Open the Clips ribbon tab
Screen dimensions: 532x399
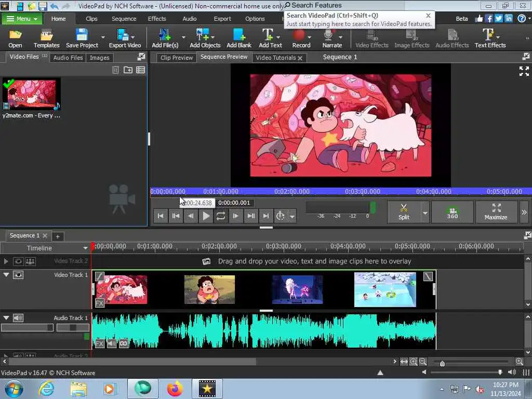(x=91, y=19)
